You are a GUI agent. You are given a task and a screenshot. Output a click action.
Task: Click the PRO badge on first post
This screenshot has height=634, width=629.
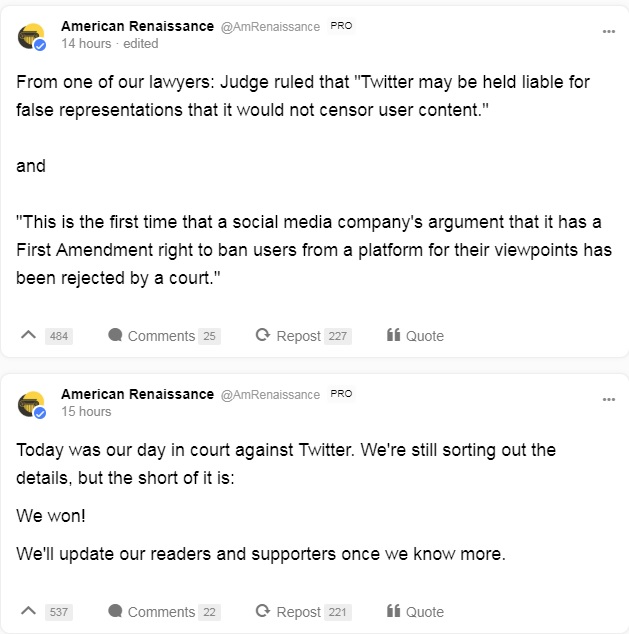click(x=341, y=26)
